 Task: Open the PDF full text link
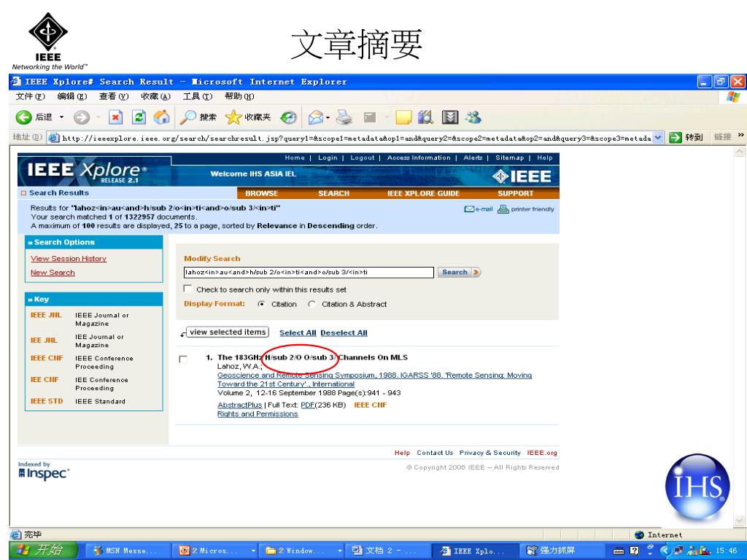tap(308, 405)
